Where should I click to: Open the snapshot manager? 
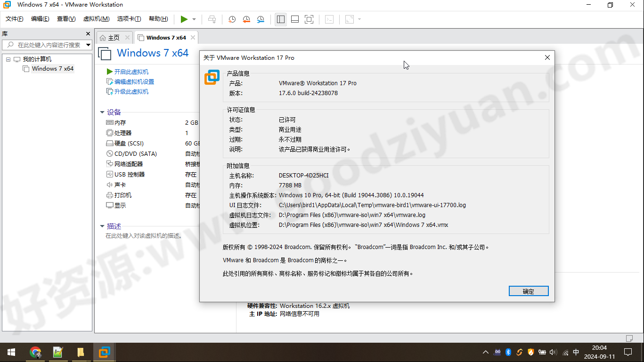click(261, 19)
